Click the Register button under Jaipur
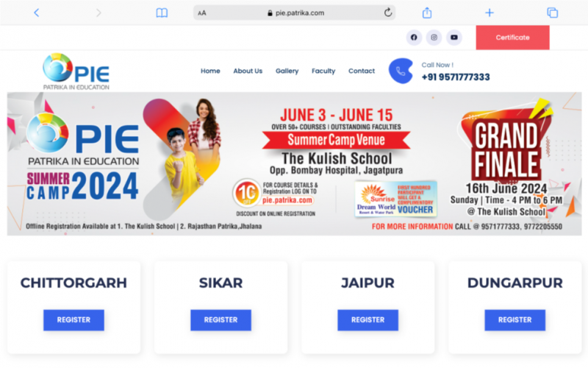 (x=368, y=320)
